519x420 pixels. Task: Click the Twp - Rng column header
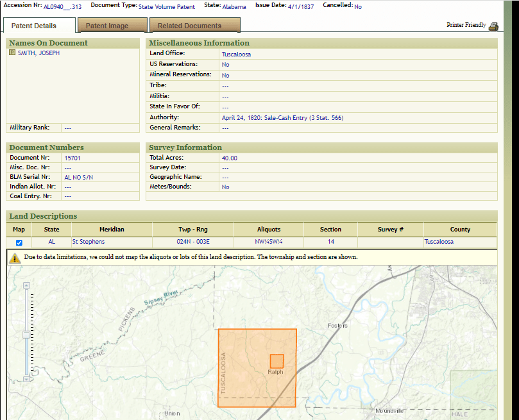pyautogui.click(x=193, y=230)
